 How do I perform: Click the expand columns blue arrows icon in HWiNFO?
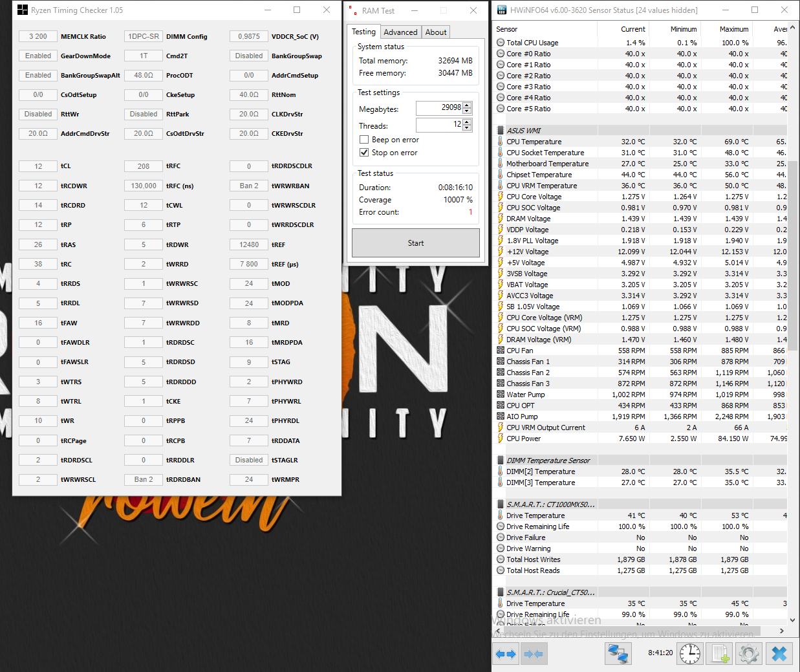[x=506, y=654]
